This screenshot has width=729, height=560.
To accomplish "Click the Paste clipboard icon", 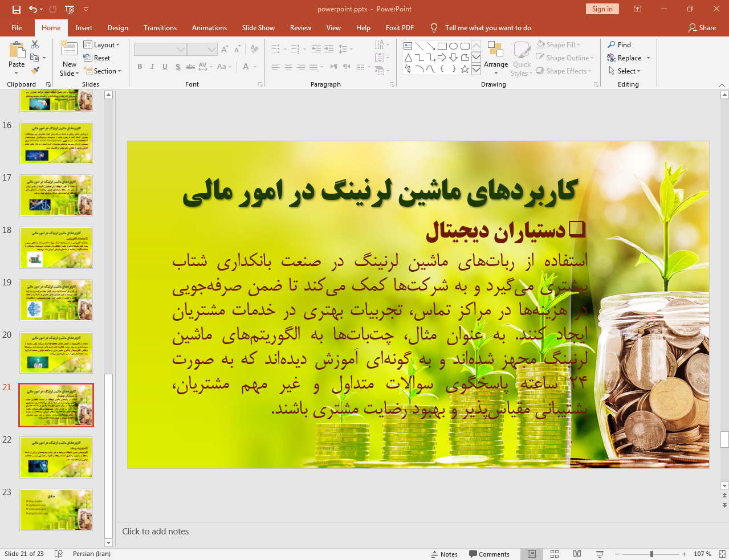I will (17, 50).
